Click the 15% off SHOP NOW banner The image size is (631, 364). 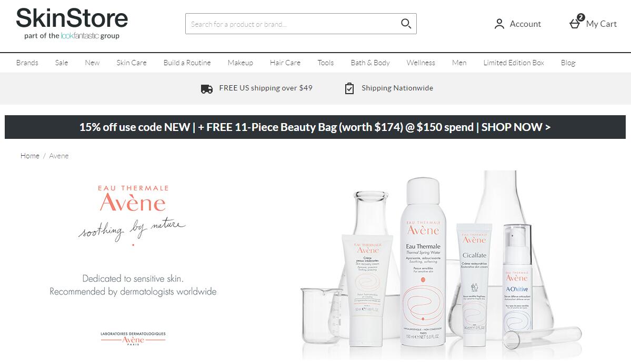click(315, 127)
